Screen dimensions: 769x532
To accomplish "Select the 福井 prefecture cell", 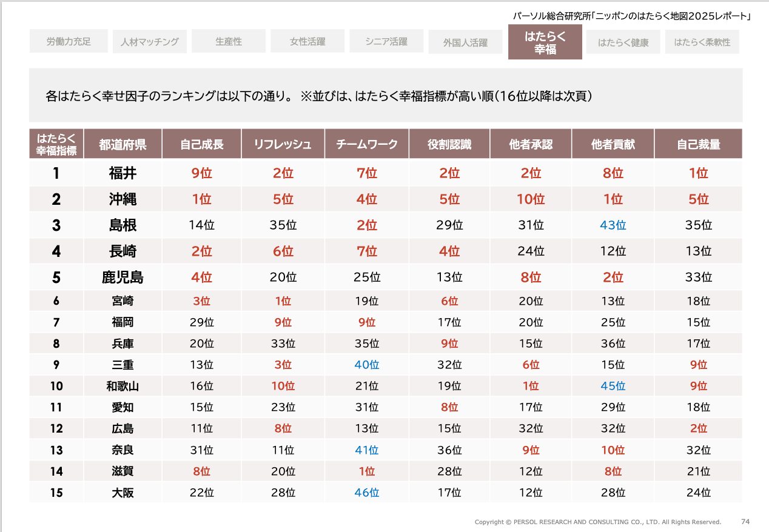I will [x=123, y=173].
